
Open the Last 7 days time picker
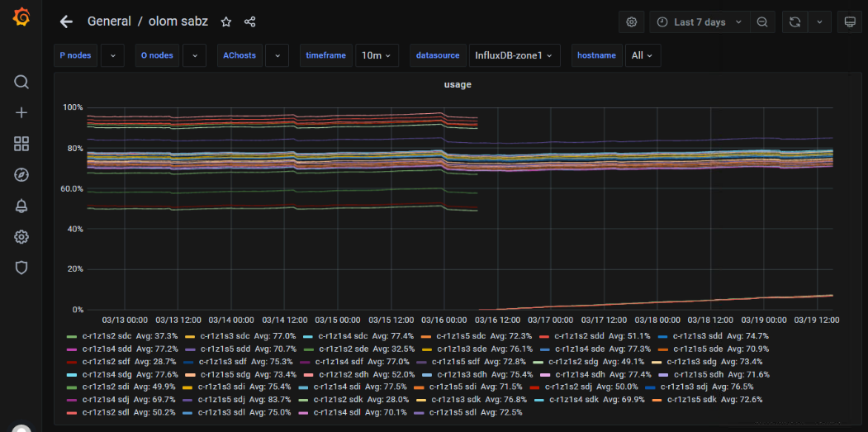click(x=700, y=22)
